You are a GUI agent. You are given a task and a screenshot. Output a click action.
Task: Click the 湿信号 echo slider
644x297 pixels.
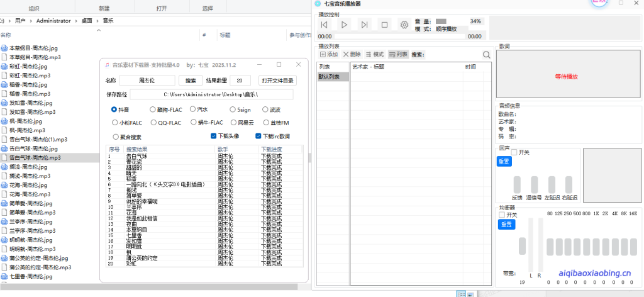pos(535,185)
